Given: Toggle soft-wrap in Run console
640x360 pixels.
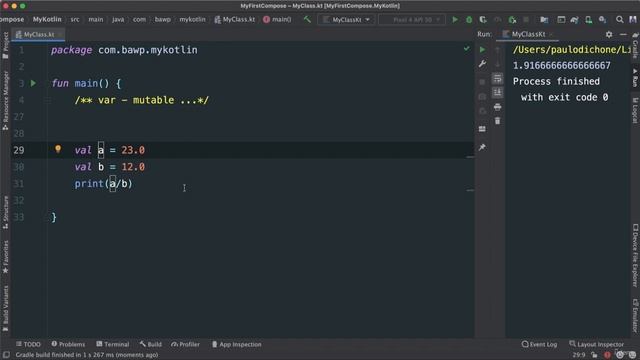Looking at the screenshot, I should pos(497,78).
